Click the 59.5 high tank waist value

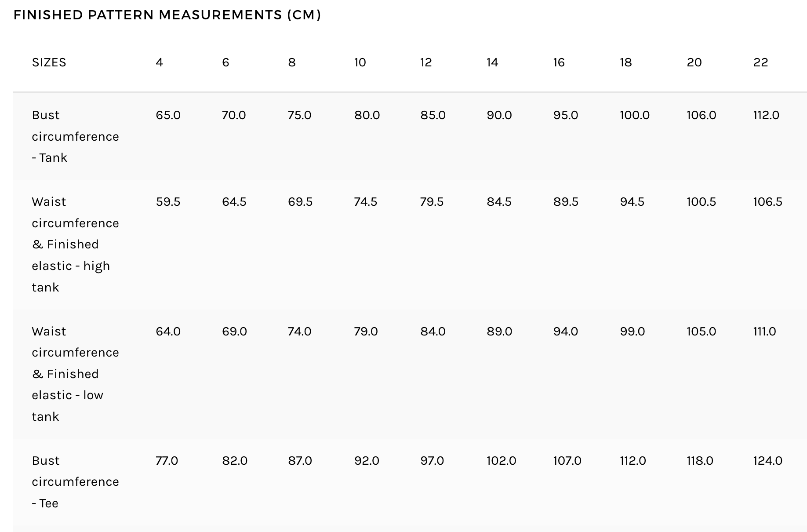coord(168,202)
